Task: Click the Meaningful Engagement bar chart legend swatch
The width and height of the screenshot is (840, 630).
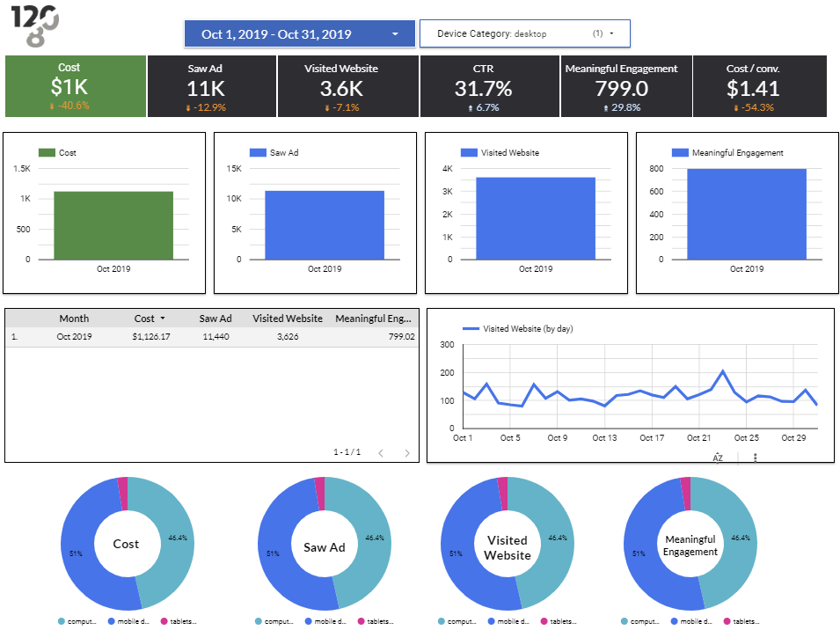Action: [x=680, y=153]
